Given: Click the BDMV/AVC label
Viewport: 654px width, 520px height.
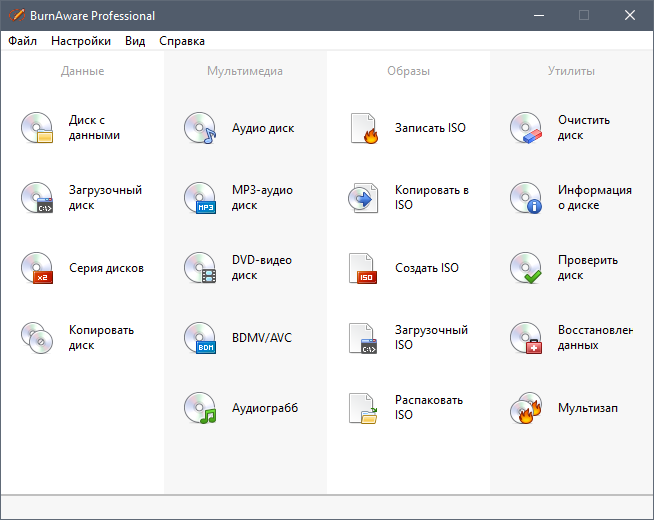Looking at the screenshot, I should click(x=262, y=338).
